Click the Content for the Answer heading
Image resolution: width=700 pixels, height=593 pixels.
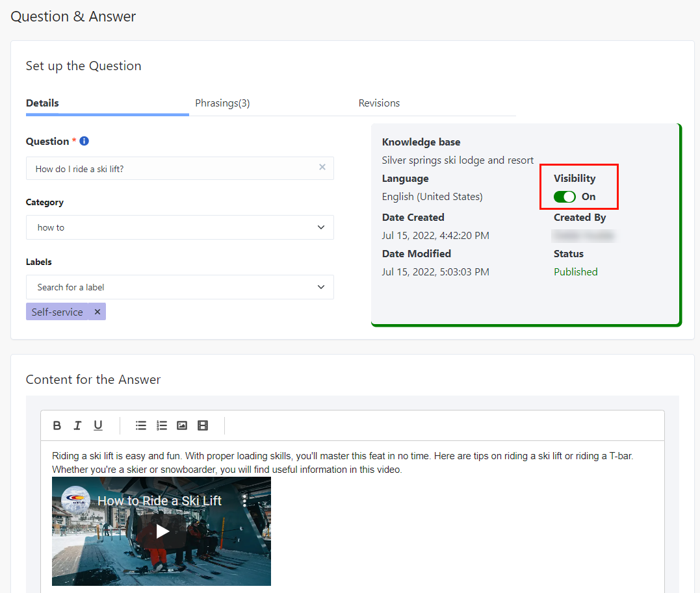coord(94,380)
